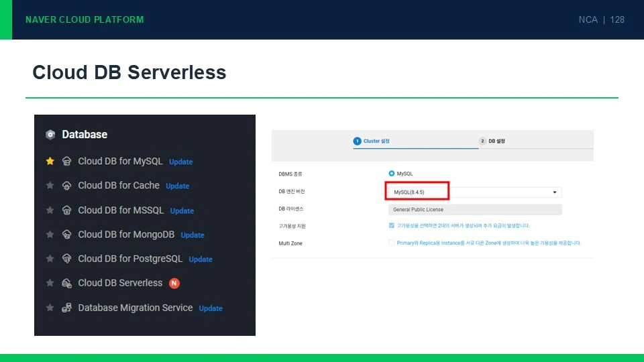Star the Cloud DB for PostgreSQL entry

pos(50,259)
